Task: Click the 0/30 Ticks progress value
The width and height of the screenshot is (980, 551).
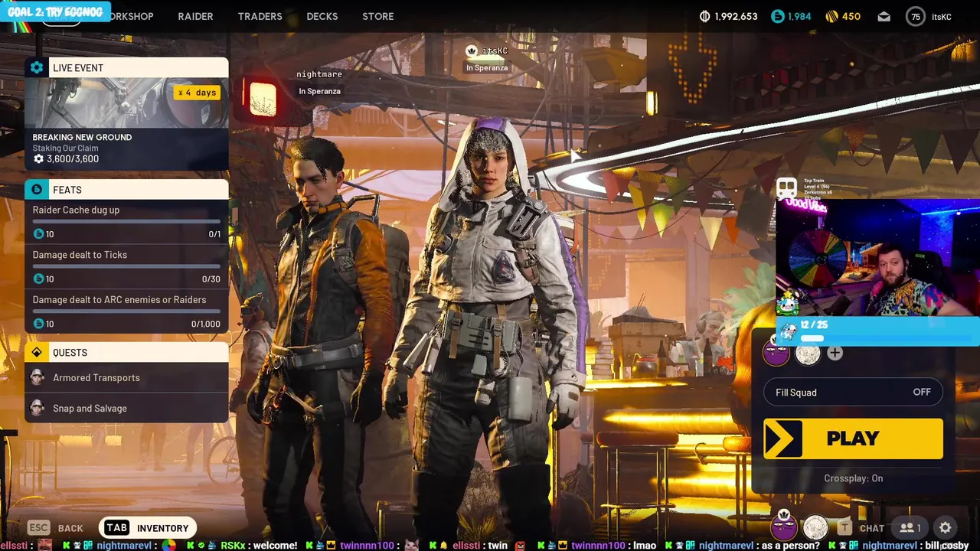Action: [x=211, y=279]
